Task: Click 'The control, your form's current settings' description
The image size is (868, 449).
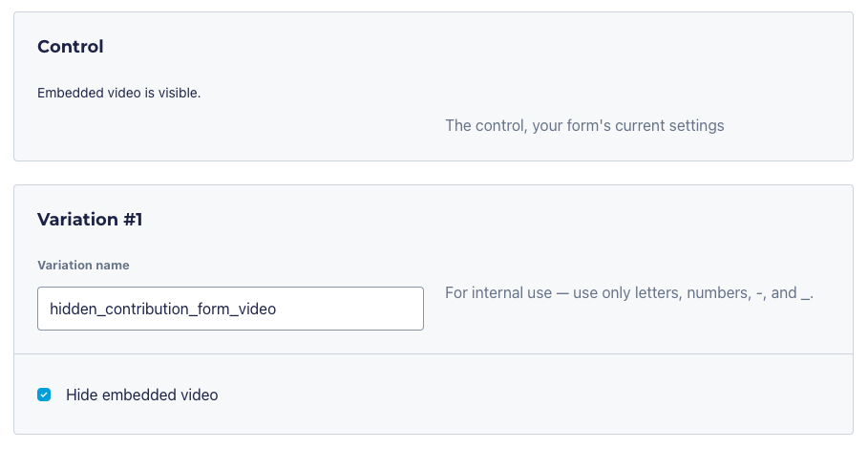Action: point(584,125)
